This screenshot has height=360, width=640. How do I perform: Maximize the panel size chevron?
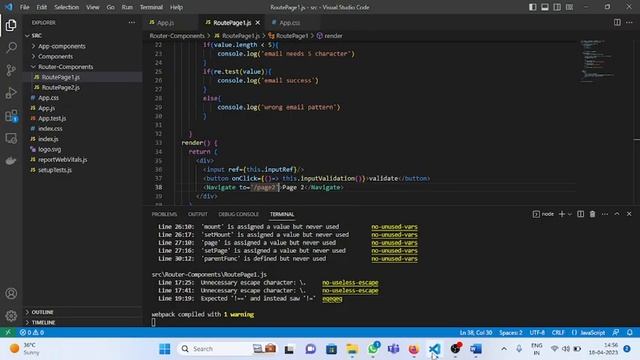617,214
